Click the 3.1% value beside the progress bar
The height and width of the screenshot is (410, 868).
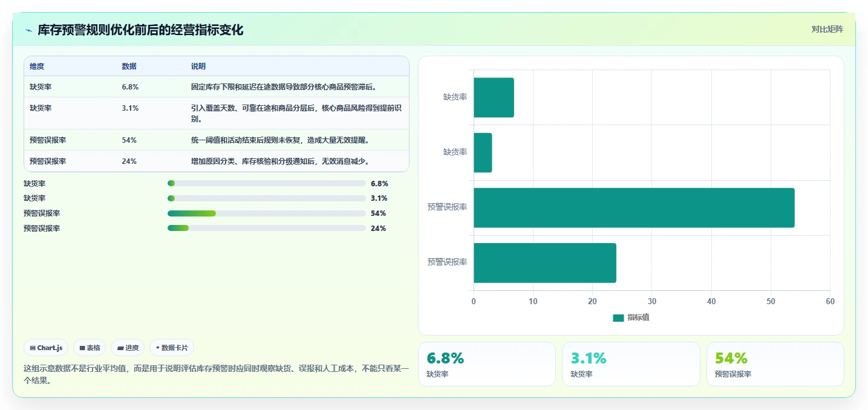(379, 198)
